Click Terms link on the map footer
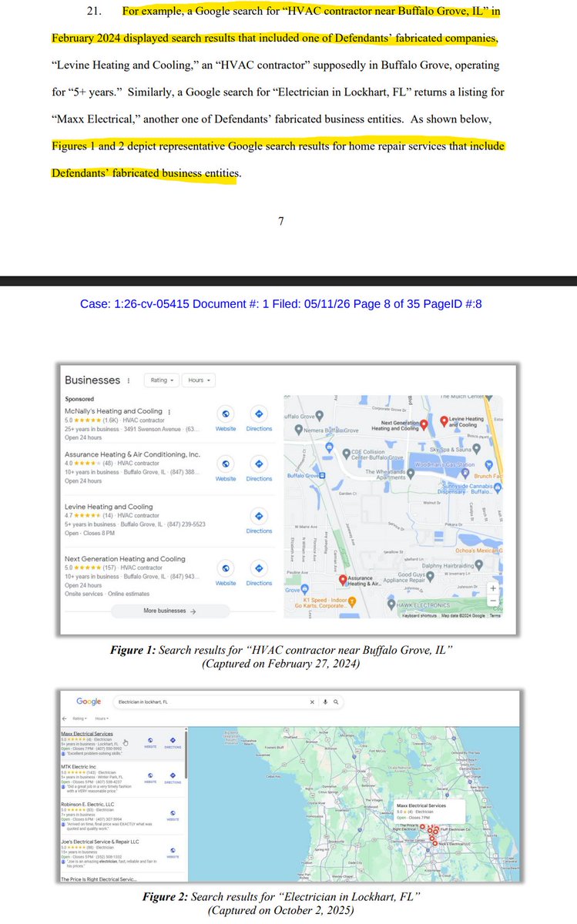This screenshot has height=924, width=577. [x=495, y=615]
